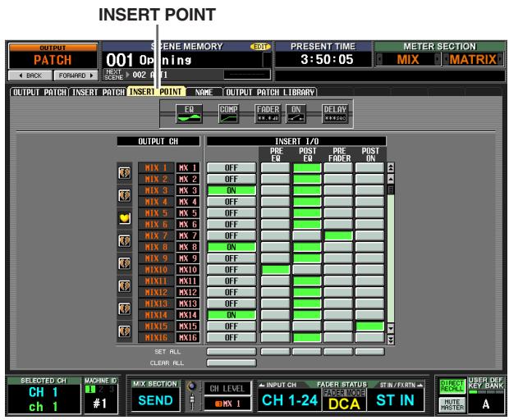Step METER SECTION MATRIX selector right

coord(500,59)
